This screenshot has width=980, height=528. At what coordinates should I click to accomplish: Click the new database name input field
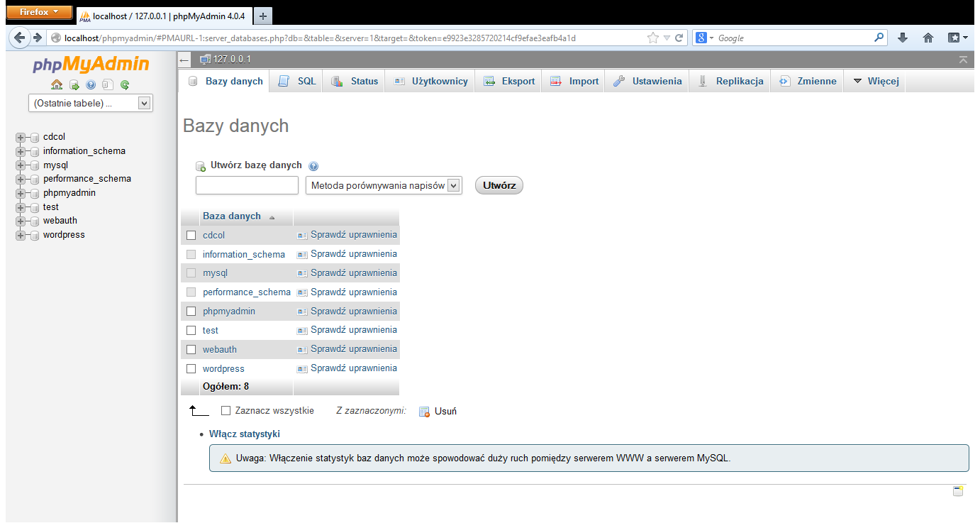coord(247,186)
